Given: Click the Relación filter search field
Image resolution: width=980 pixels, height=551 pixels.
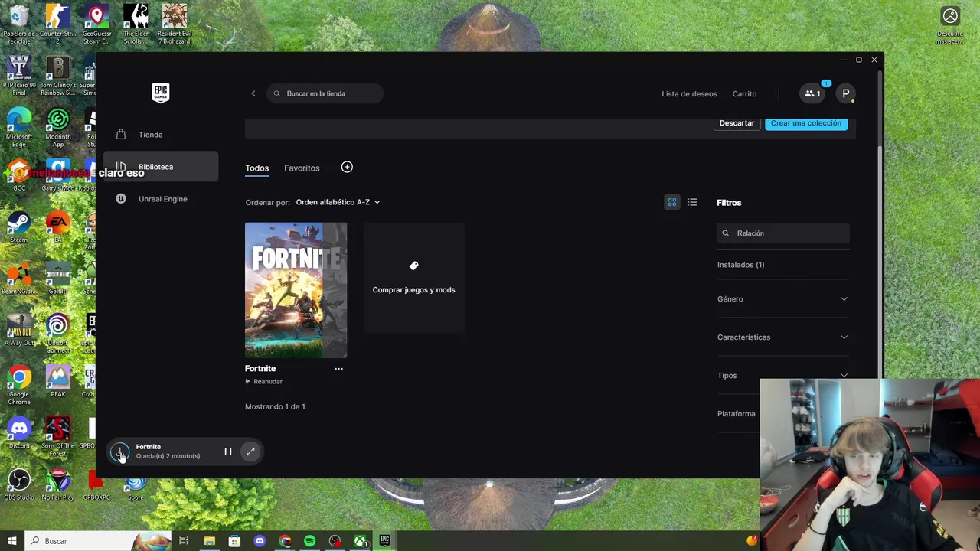Looking at the screenshot, I should point(783,233).
